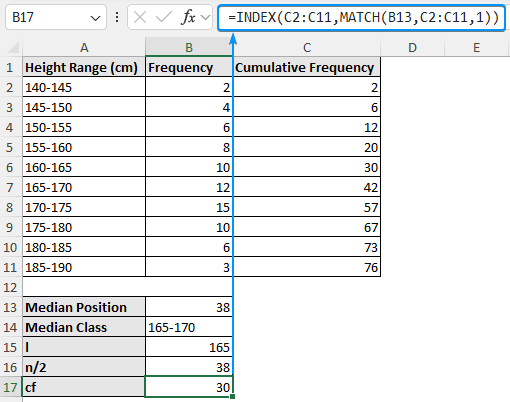The height and width of the screenshot is (402, 510).
Task: Click the 'Frequency' header cell
Action: pyautogui.click(x=189, y=67)
